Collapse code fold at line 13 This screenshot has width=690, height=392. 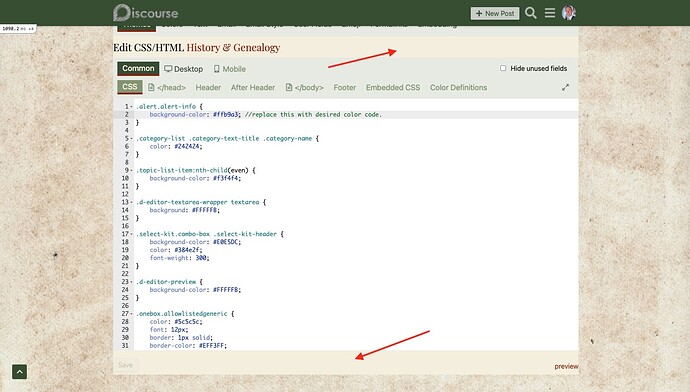131,202
